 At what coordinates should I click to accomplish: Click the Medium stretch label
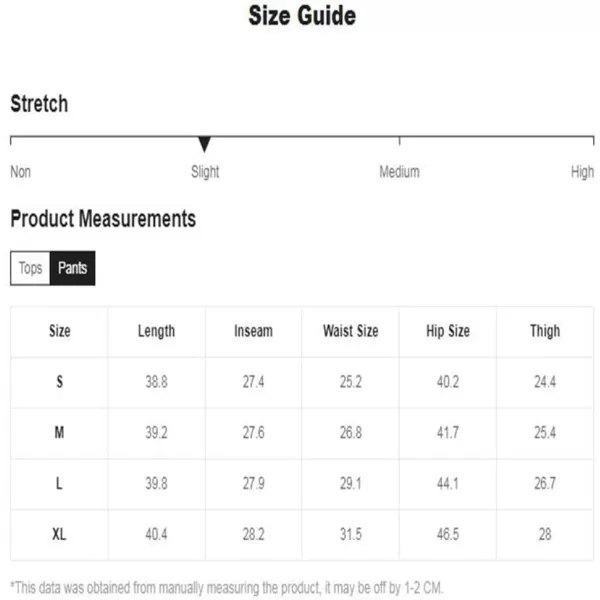pyautogui.click(x=399, y=172)
